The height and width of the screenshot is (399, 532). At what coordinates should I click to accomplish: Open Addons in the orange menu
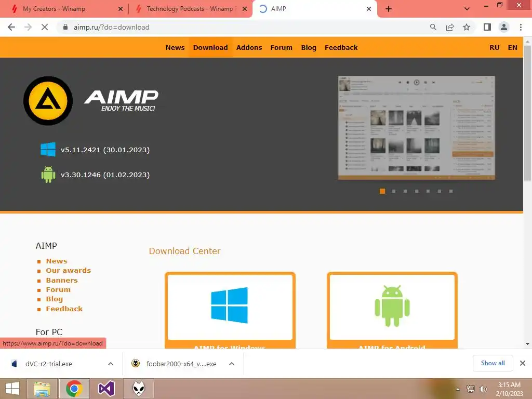(x=249, y=47)
